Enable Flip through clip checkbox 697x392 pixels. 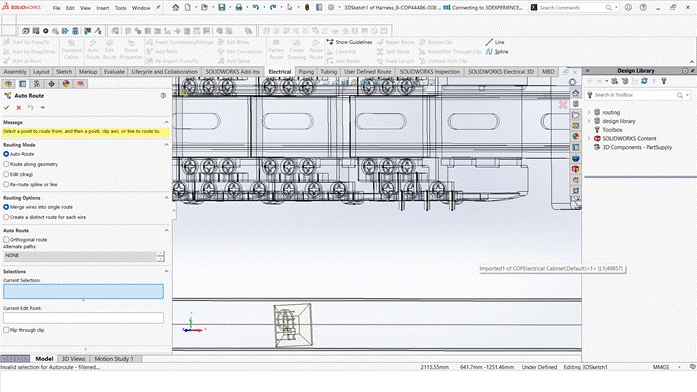coord(6,330)
